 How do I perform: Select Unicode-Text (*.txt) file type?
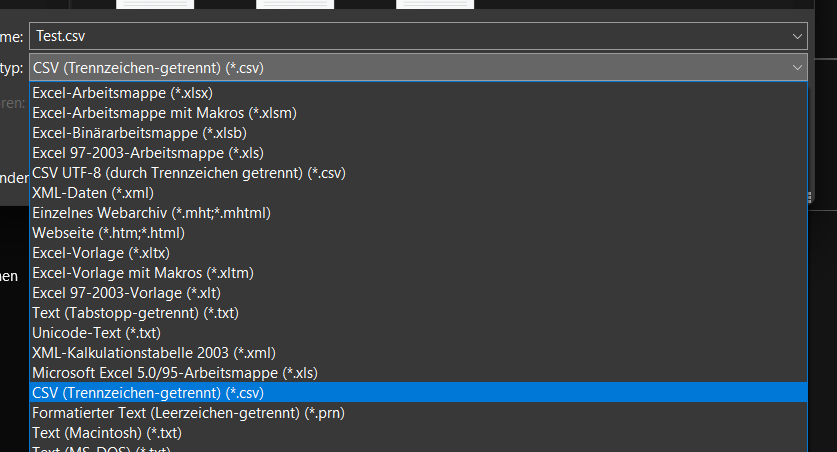96,333
